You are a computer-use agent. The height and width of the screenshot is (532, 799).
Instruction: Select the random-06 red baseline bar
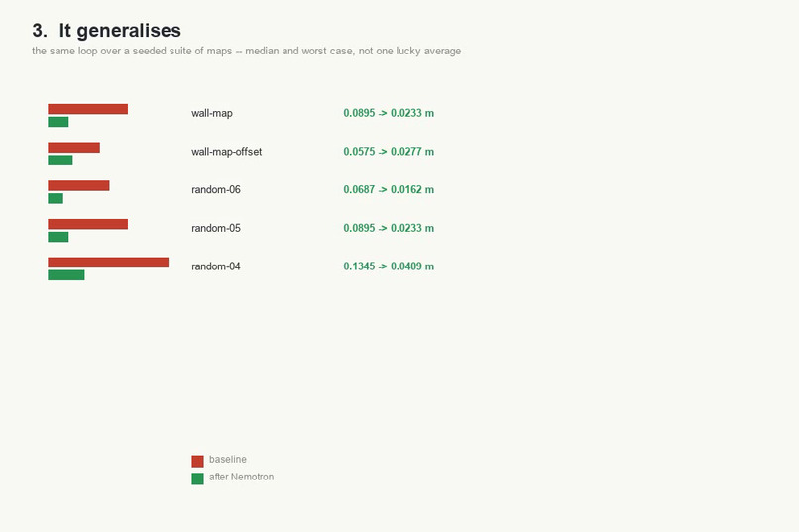pos(78,186)
